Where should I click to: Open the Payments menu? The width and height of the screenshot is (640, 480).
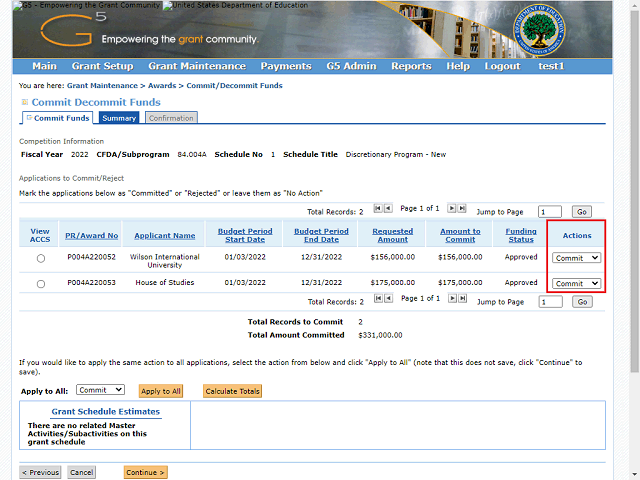coord(286,66)
